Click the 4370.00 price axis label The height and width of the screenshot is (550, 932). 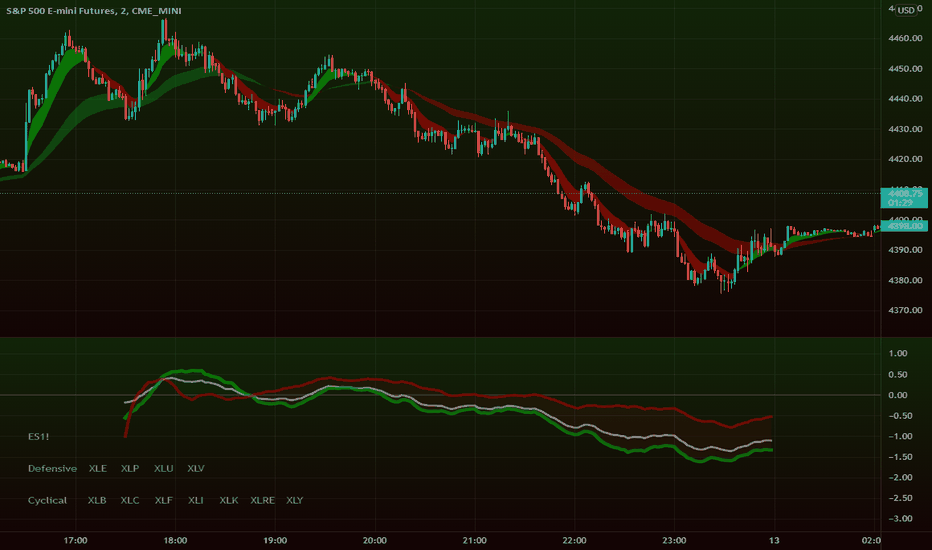(905, 310)
